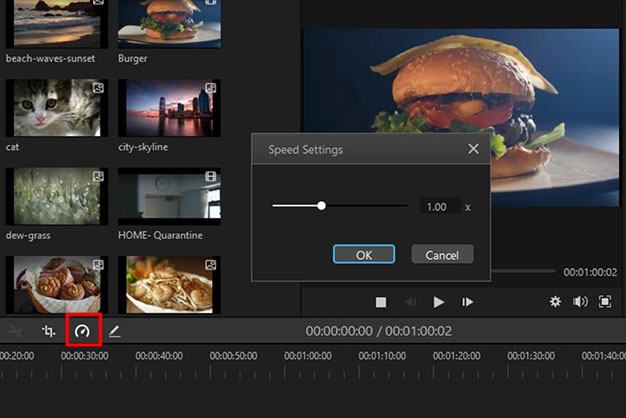Image resolution: width=626 pixels, height=418 pixels.
Task: Click the Burger file name label
Action: [133, 59]
